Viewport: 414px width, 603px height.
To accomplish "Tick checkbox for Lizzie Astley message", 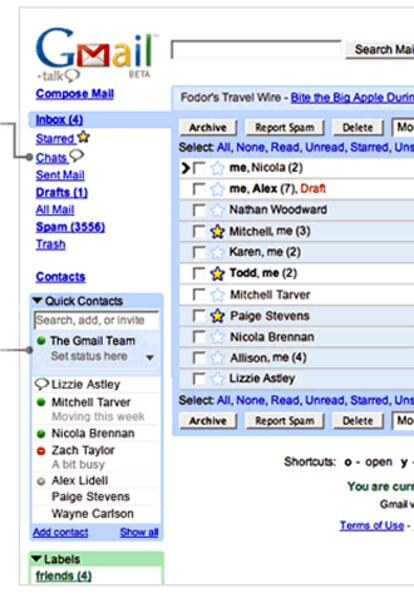I will (x=199, y=379).
